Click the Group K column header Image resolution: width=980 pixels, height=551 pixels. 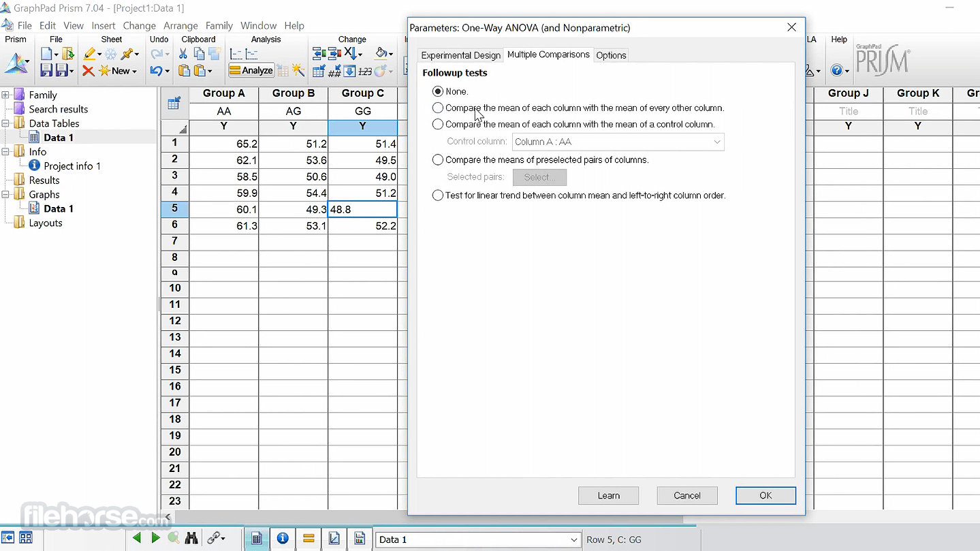(x=918, y=93)
